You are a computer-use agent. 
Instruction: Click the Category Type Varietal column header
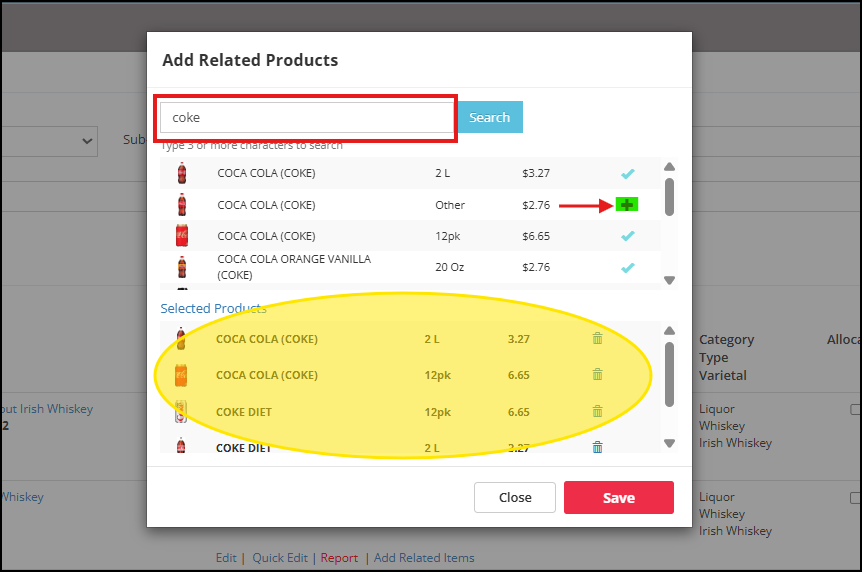pos(726,358)
